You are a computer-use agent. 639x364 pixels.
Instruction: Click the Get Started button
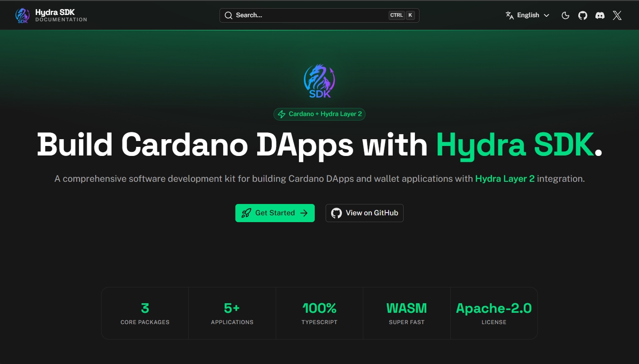click(275, 213)
